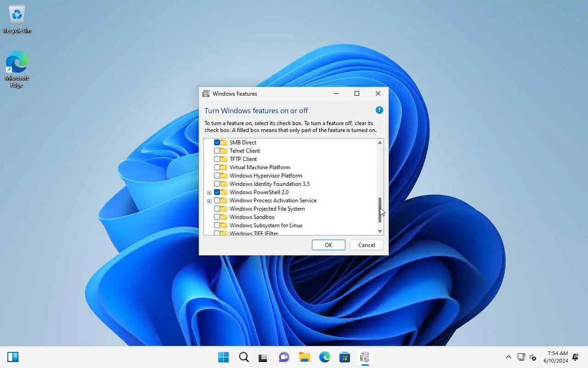Tick the Windows Projected File System checkbox
588x368 pixels.
pos(217,209)
